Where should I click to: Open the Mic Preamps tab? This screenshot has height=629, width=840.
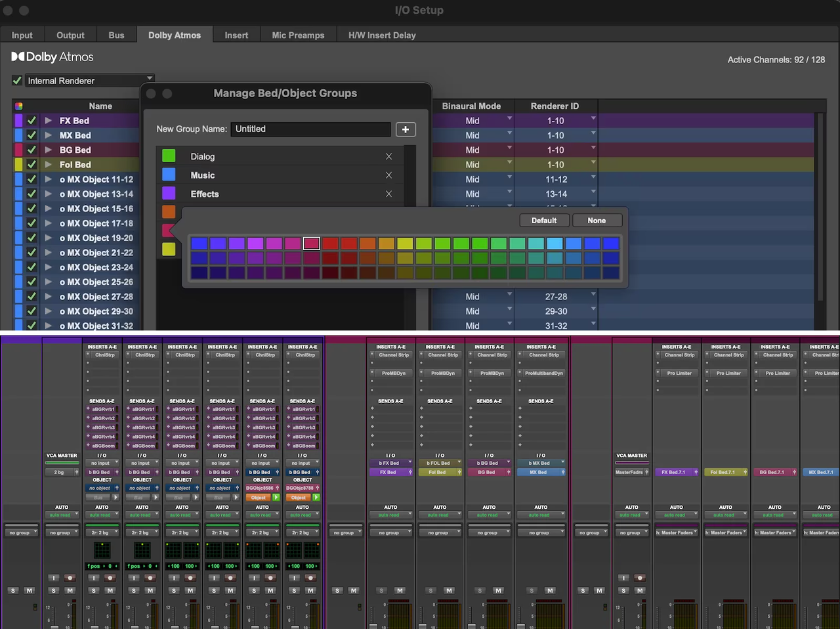pos(298,35)
